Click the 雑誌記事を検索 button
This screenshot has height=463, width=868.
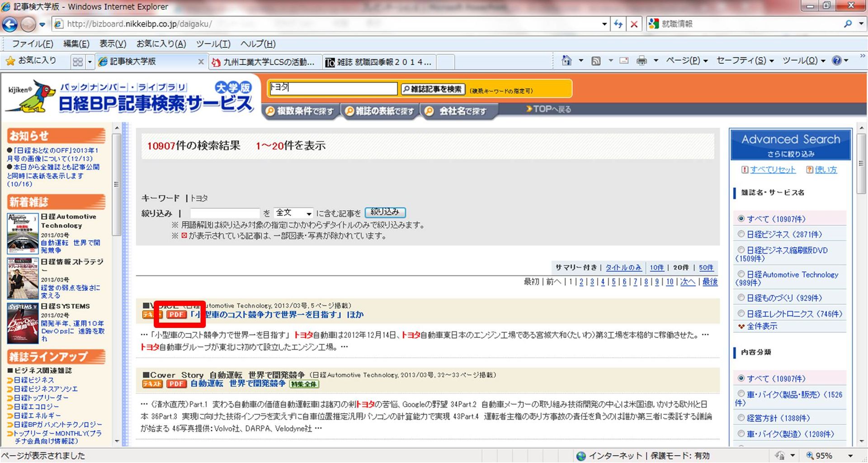(x=433, y=89)
